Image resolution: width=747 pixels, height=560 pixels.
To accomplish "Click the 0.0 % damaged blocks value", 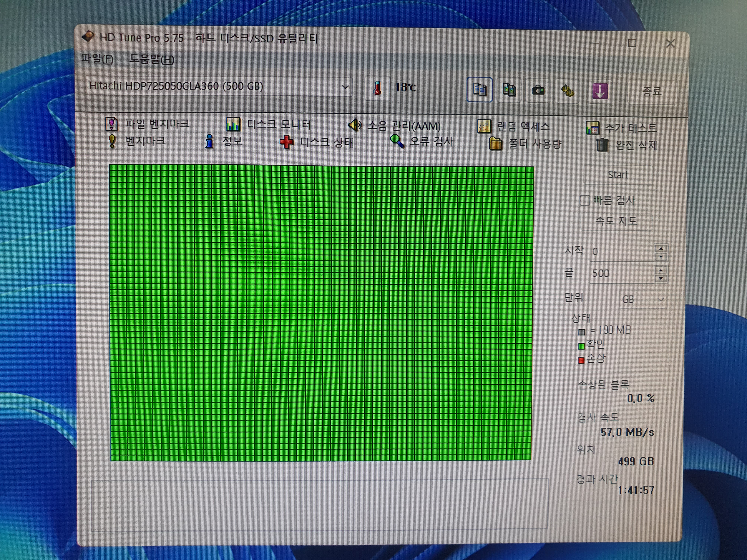I will [x=641, y=398].
